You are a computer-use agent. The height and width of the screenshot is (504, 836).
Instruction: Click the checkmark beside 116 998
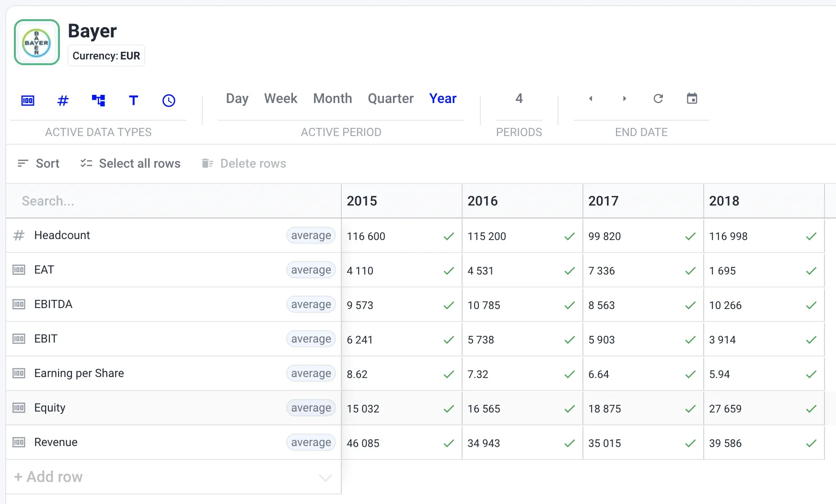click(x=811, y=236)
